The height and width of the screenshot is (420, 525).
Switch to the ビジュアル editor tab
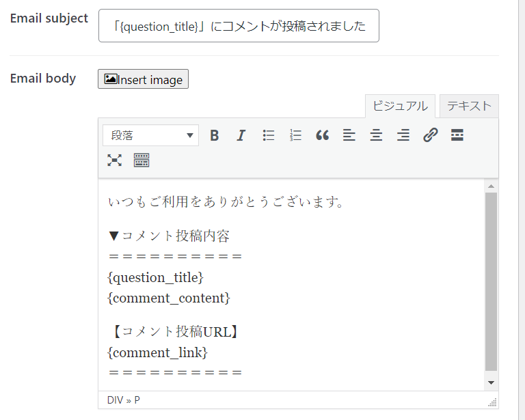(400, 106)
